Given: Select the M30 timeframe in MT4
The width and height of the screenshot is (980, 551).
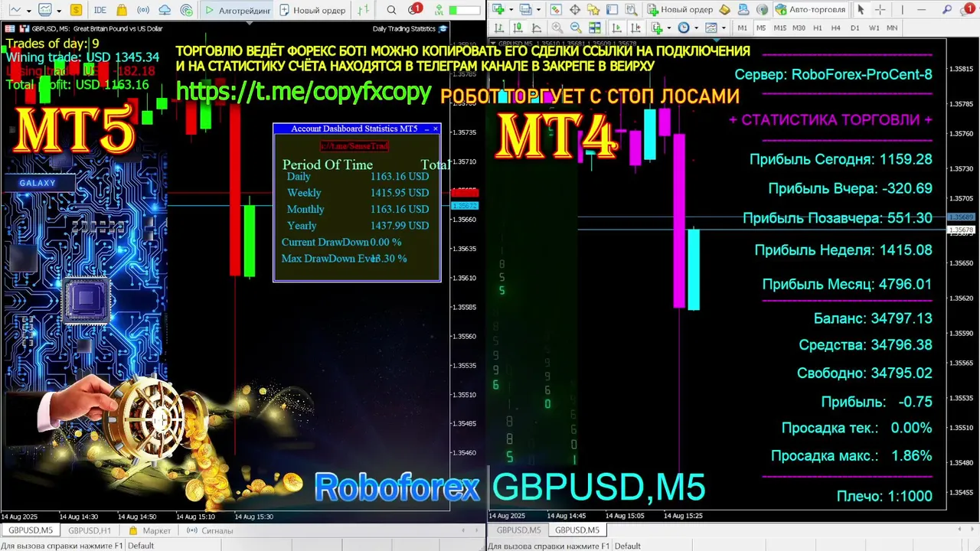Looking at the screenshot, I should tap(799, 28).
